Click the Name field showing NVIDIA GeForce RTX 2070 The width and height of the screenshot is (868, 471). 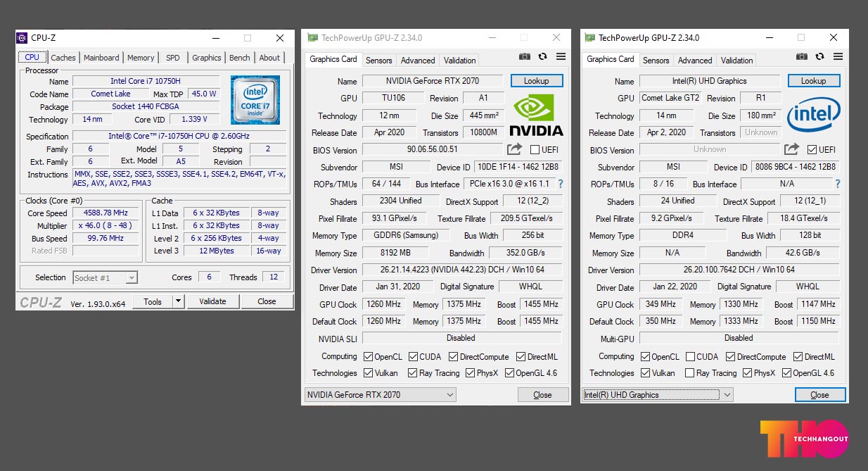click(433, 81)
